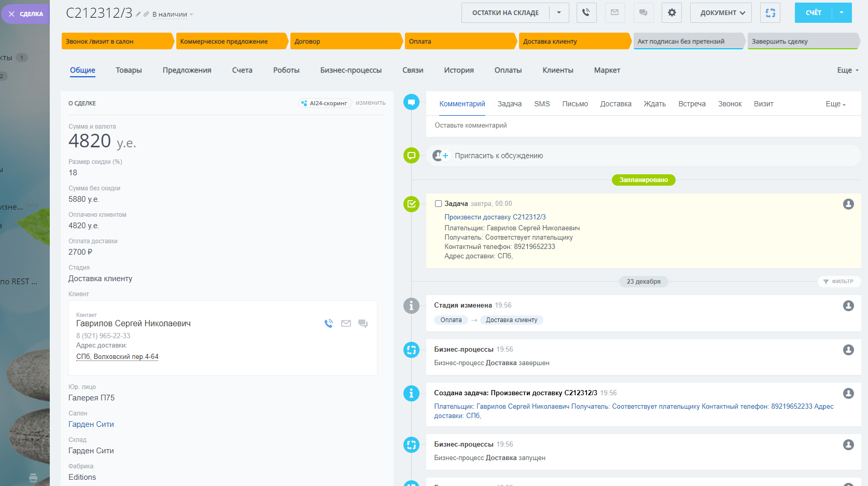The width and height of the screenshot is (868, 486).
Task: Expand СЧЁТ button dropdown arrow
Action: 842,12
